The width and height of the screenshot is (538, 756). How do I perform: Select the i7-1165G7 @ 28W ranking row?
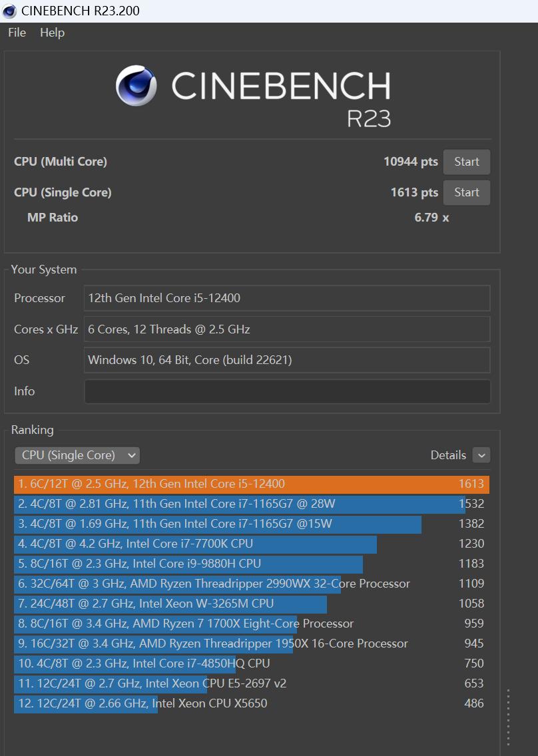251,504
